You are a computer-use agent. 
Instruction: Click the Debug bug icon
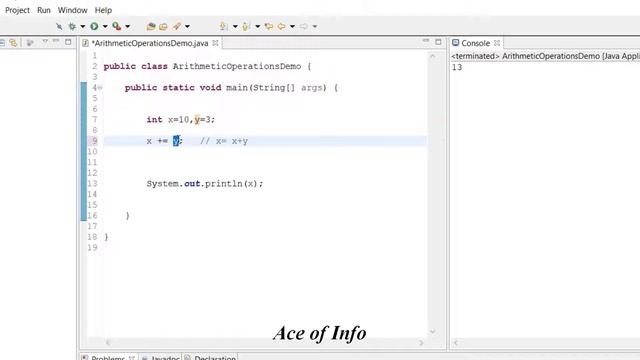[x=72, y=27]
